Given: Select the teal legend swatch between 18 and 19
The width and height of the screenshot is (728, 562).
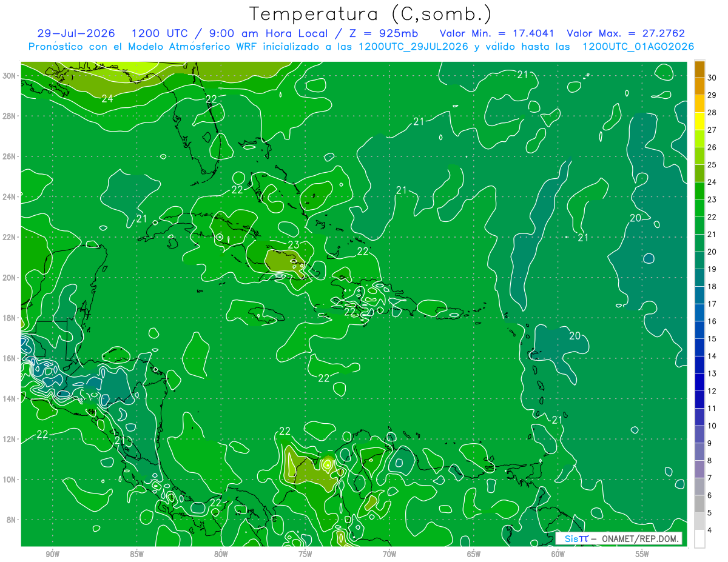Looking at the screenshot, I should pos(700,278).
